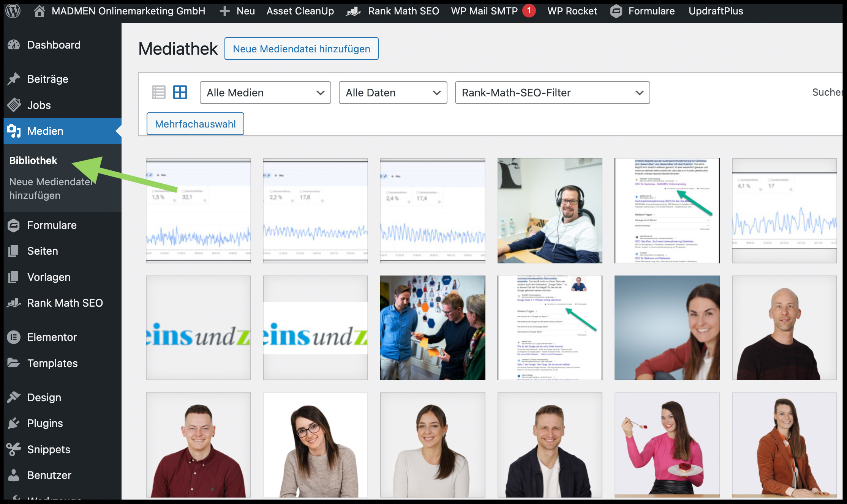
Task: Open Beiträge in sidebar
Action: point(48,79)
